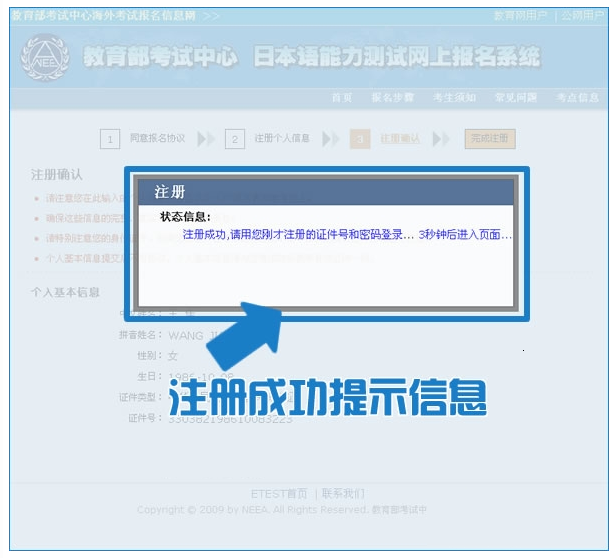
Task: Open the ETEST首页 footer link
Action: click(x=279, y=494)
